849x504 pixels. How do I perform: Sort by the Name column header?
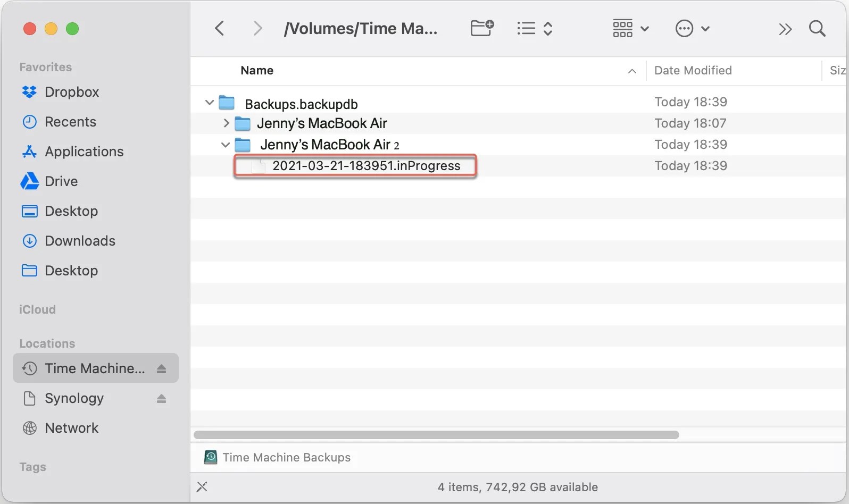coord(257,70)
